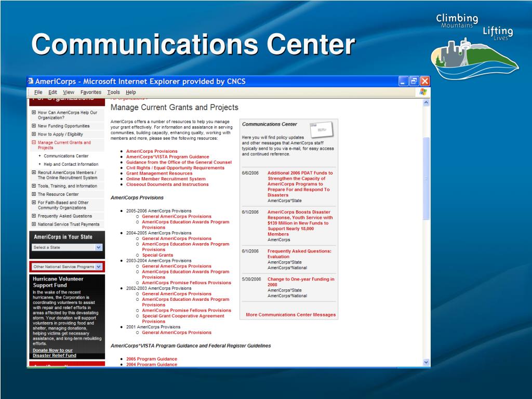Click Donate Now to Disaster Relief Fund
Screen dimensions: 532x399
point(54,353)
